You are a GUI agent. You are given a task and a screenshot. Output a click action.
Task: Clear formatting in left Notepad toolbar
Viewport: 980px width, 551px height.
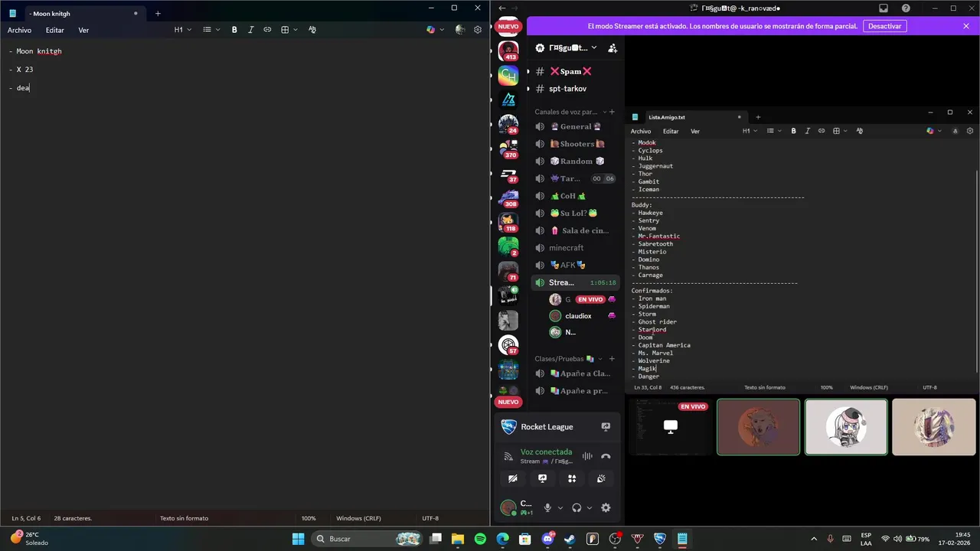point(312,30)
